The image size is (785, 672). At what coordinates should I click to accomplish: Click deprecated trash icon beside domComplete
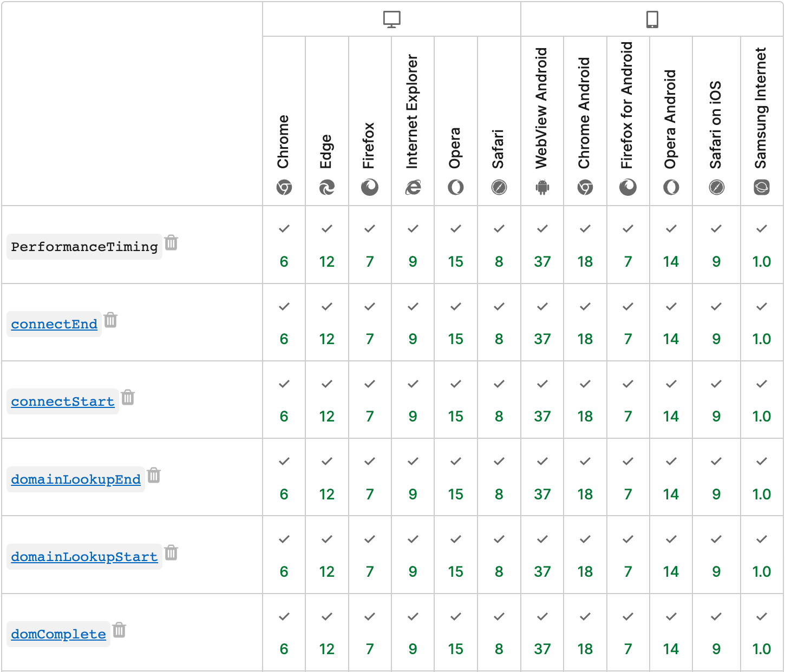119,630
